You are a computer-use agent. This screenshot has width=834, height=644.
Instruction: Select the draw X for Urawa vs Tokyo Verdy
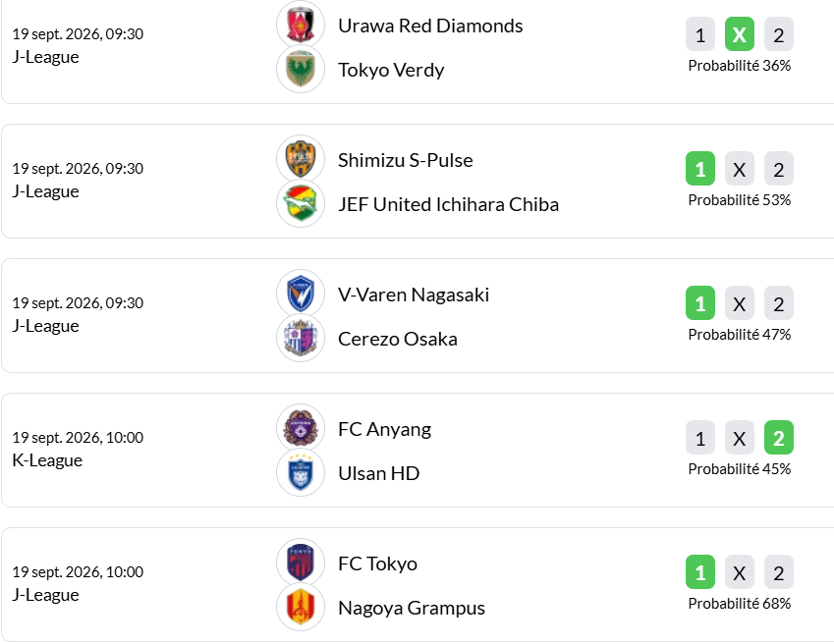[740, 34]
